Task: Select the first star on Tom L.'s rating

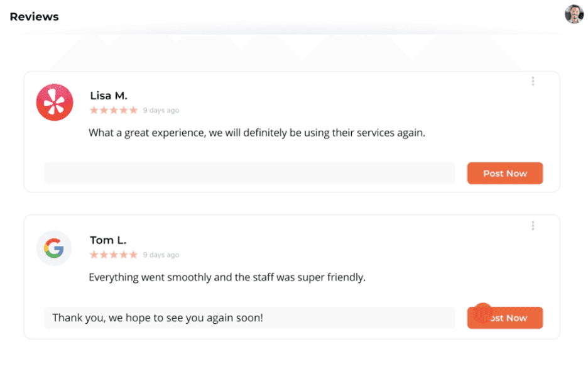Action: (x=94, y=254)
